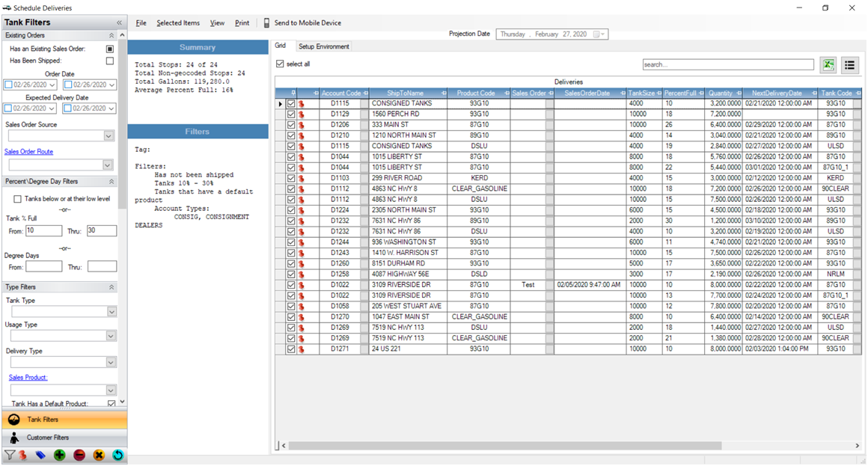Click the pin icon on ShipToName column
This screenshot has height=466, width=868.
click(444, 93)
